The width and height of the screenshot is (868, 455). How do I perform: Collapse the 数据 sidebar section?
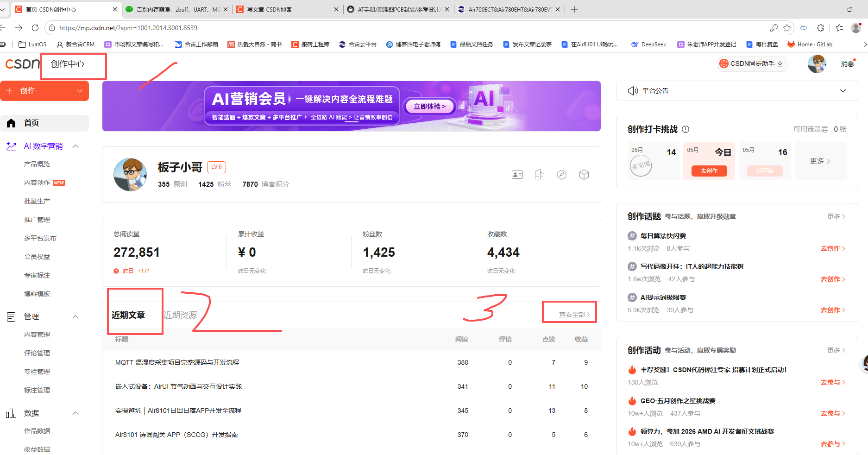(x=76, y=413)
